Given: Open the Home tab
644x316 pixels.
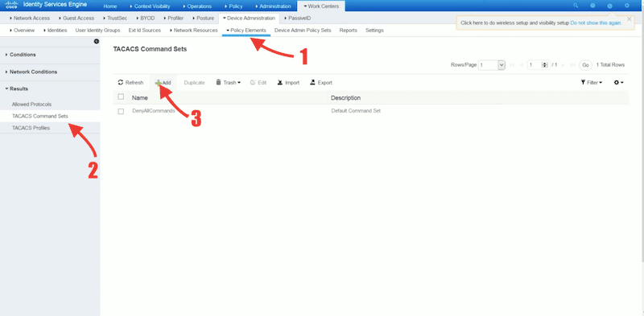Looking at the screenshot, I should pyautogui.click(x=110, y=6).
